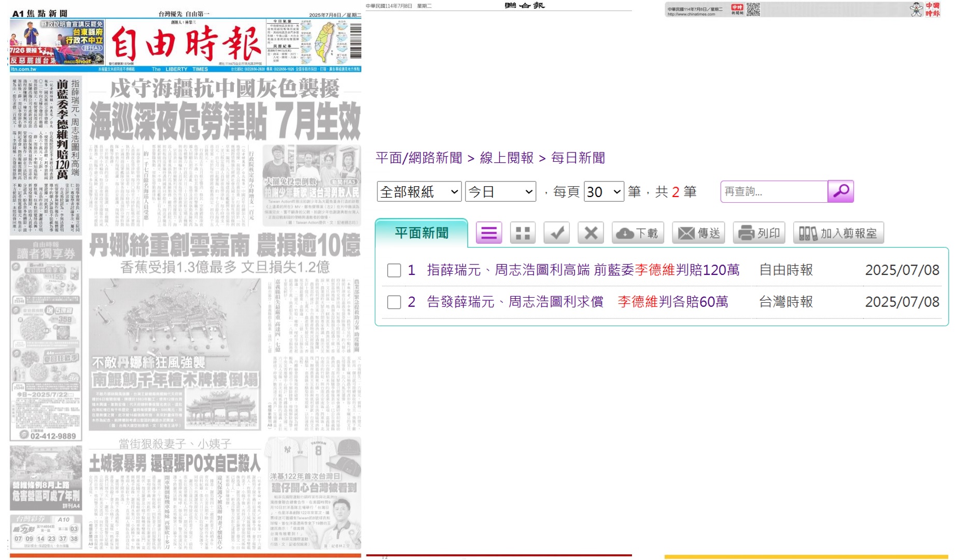Click the 線上閱報 breadcrumb
Viewport: 955px width, 560px height.
(507, 158)
